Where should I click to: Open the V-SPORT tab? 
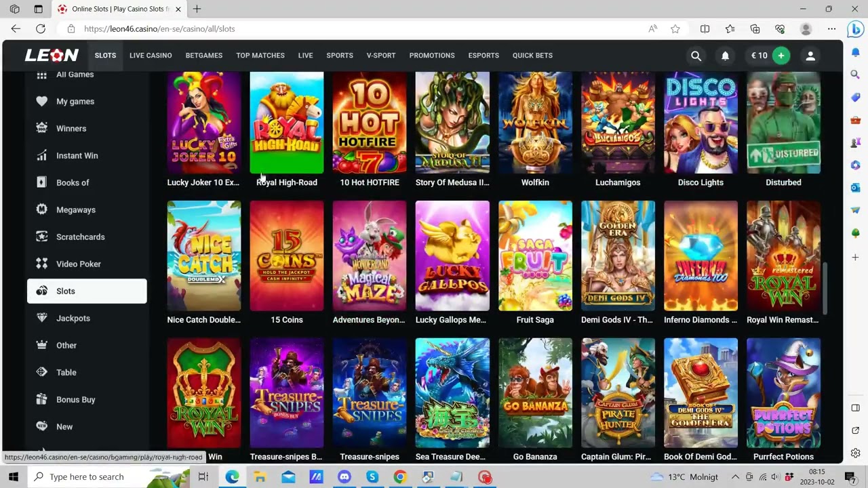381,56
